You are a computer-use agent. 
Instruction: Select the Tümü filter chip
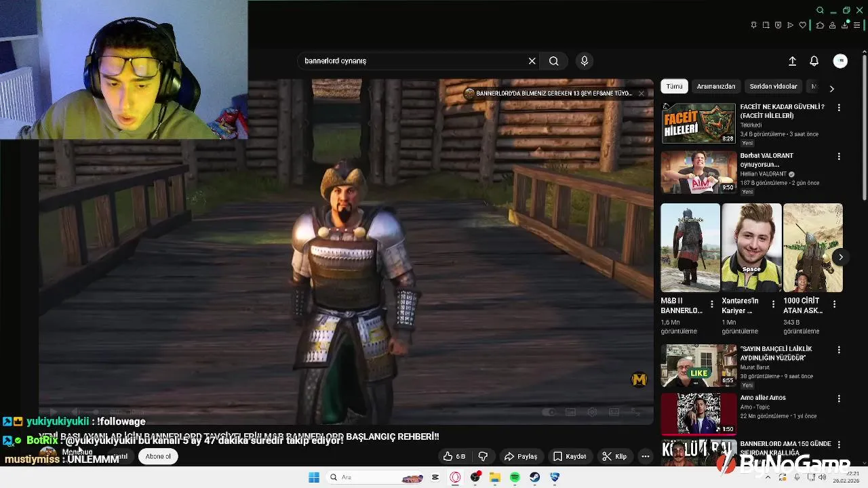[674, 87]
